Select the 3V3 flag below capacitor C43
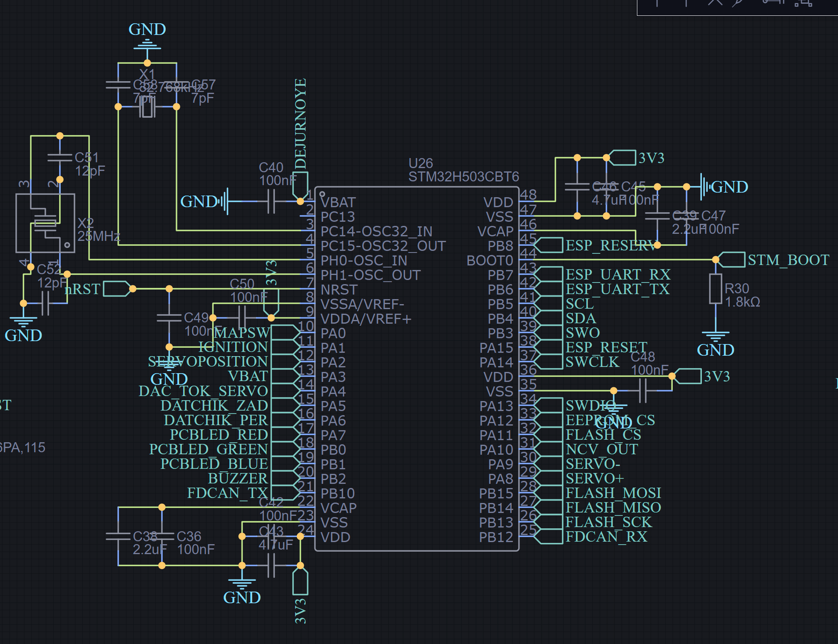Viewport: 838px width, 644px height. tap(300, 582)
